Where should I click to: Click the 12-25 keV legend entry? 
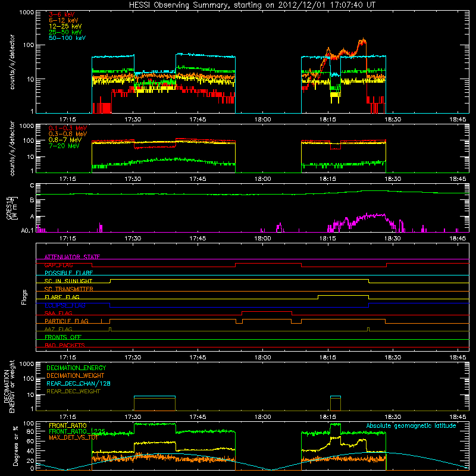(x=65, y=26)
